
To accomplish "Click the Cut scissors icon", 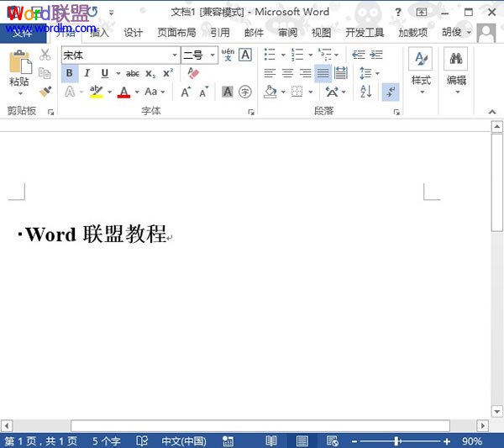I will pyautogui.click(x=45, y=55).
